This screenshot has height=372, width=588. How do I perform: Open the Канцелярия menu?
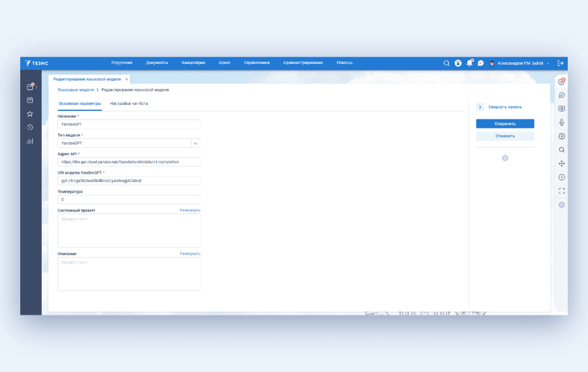(193, 63)
